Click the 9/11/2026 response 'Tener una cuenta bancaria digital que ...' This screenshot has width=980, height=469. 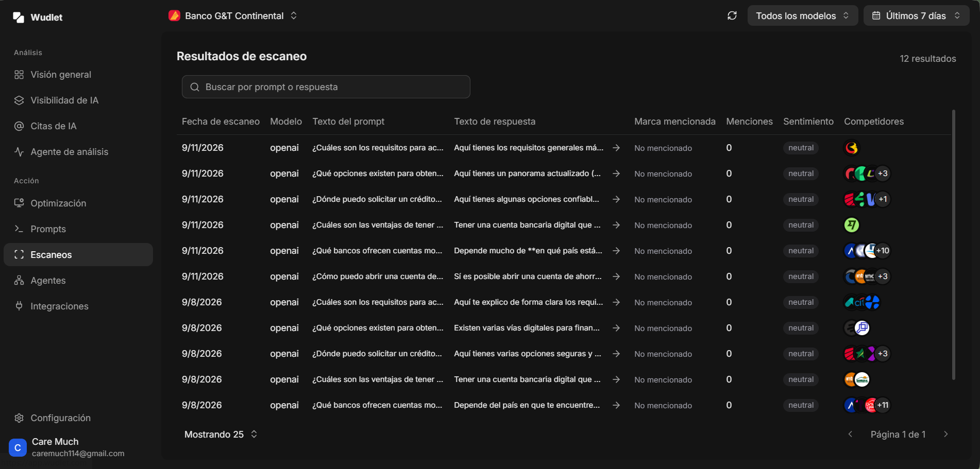tap(527, 225)
